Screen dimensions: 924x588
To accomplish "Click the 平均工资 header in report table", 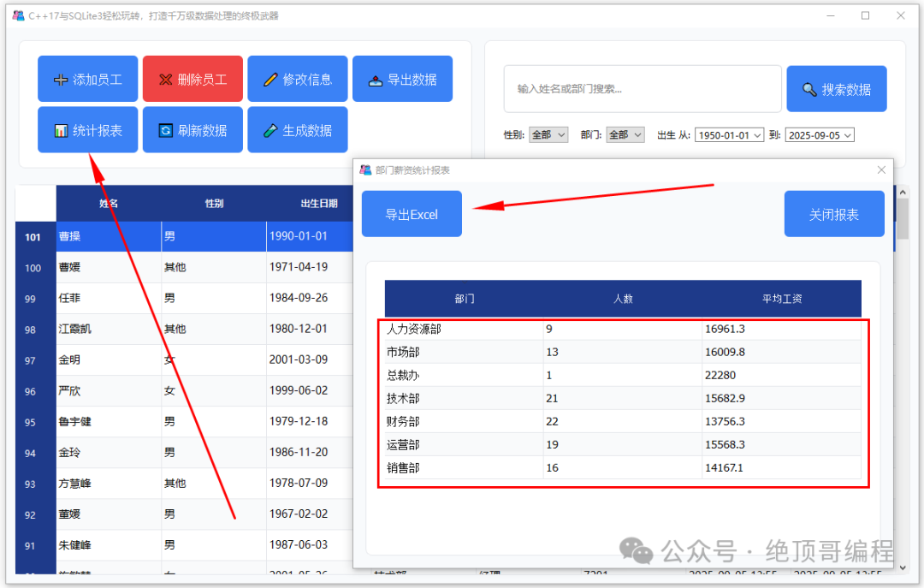I will click(781, 299).
